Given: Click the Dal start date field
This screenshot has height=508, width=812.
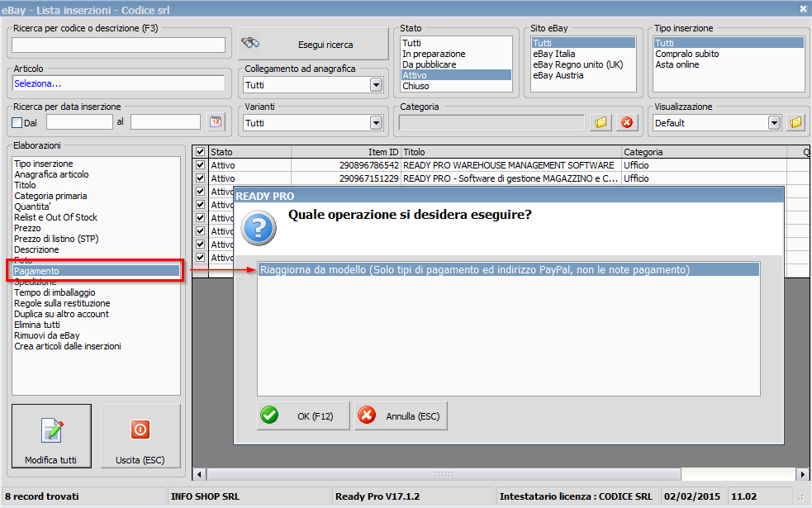Looking at the screenshot, I should tap(79, 122).
